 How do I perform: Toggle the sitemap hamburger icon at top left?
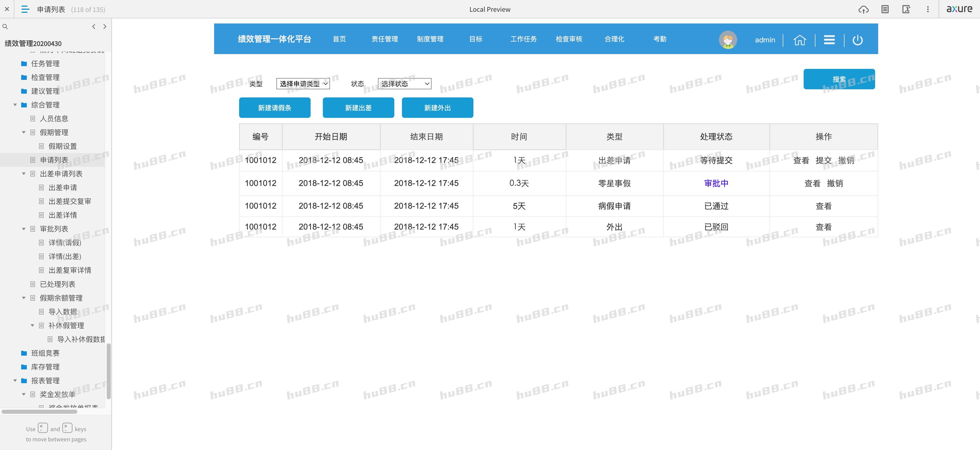(25, 9)
